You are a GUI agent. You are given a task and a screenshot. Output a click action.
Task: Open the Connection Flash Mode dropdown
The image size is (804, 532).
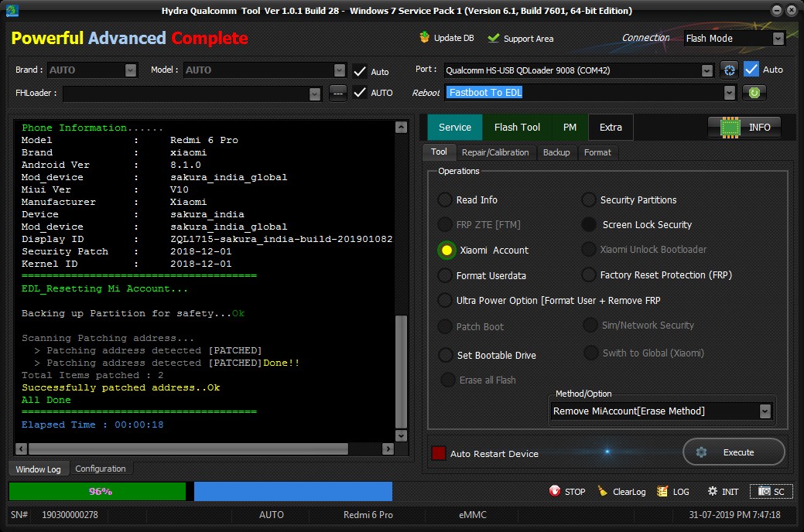778,39
